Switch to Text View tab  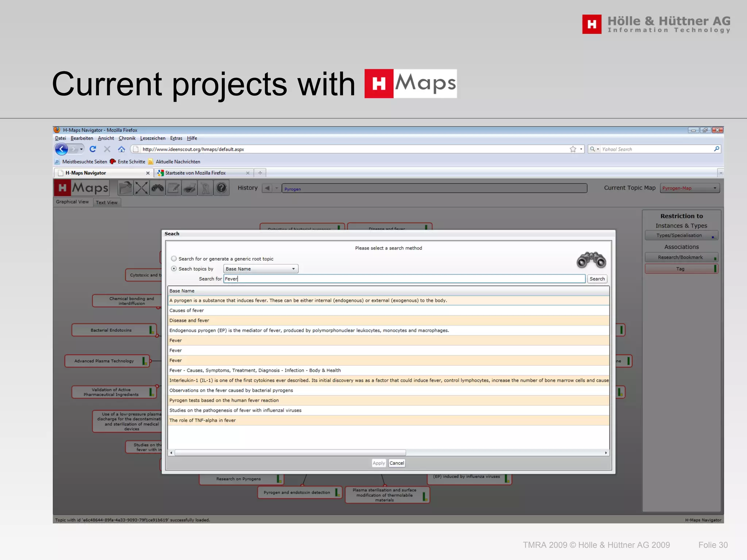click(x=107, y=202)
